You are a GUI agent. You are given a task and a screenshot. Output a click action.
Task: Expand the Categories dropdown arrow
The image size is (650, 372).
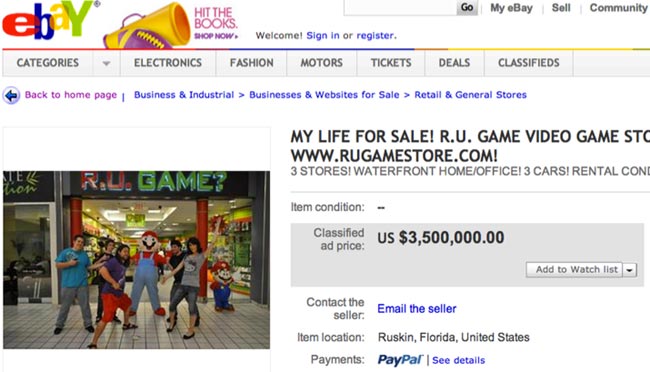click(107, 63)
